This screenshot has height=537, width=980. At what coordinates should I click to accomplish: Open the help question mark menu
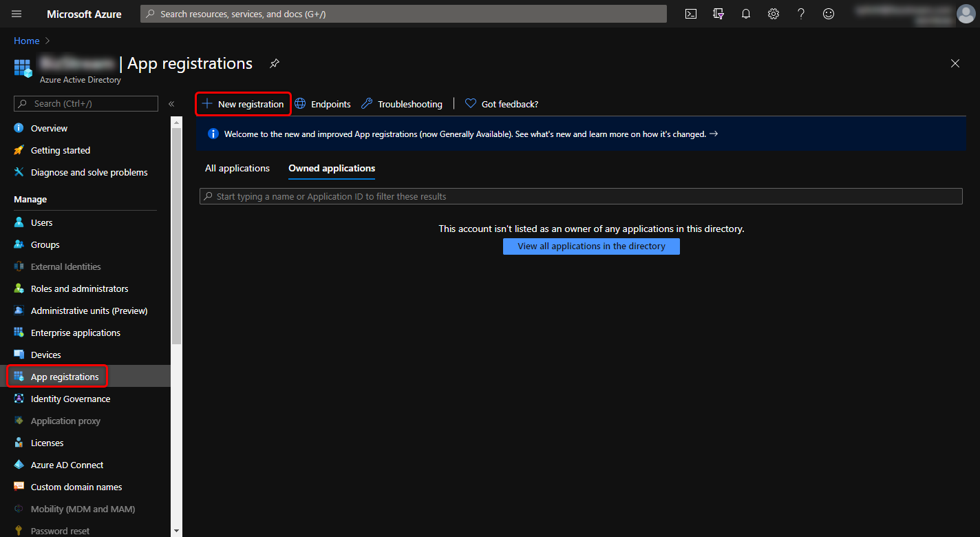click(801, 14)
